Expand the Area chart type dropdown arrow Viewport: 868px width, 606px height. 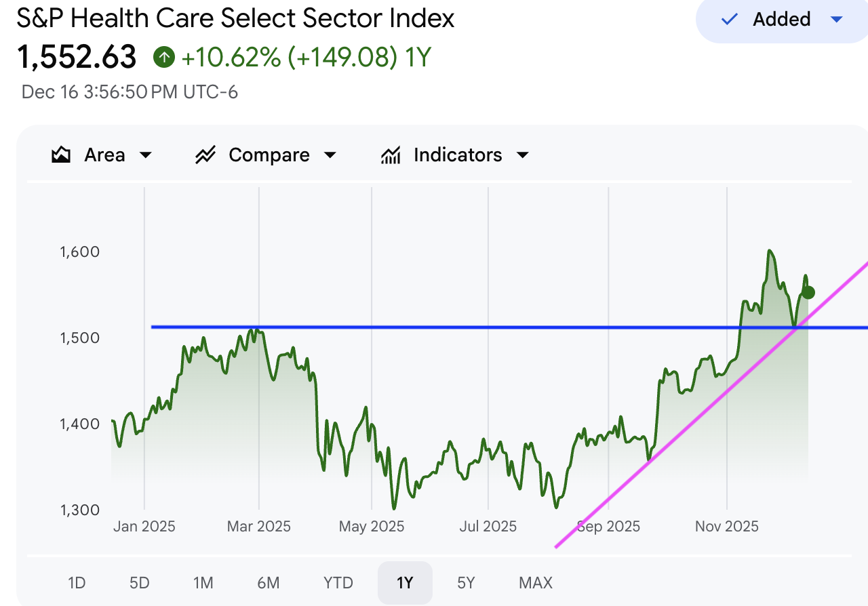(145, 155)
